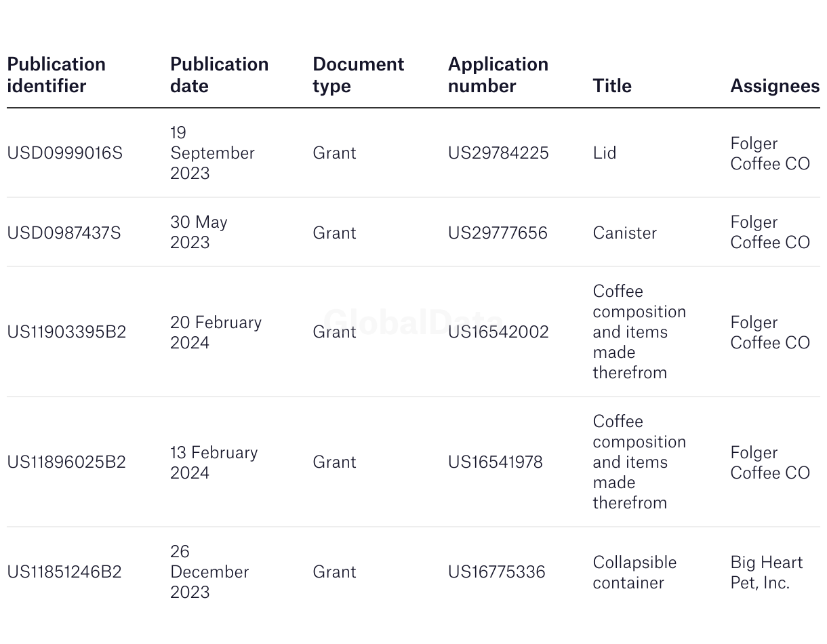The image size is (827, 644).
Task: Click application number US16542002
Action: pos(498,332)
